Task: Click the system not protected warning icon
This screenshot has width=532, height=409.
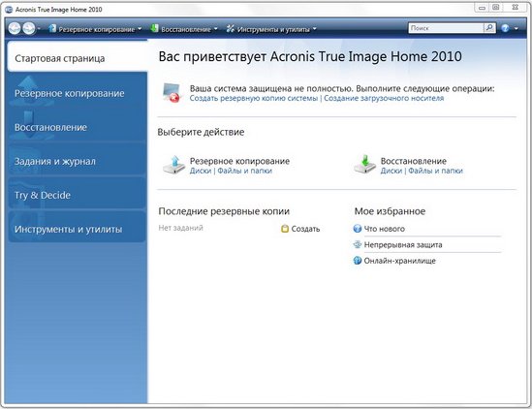Action: coord(172,92)
